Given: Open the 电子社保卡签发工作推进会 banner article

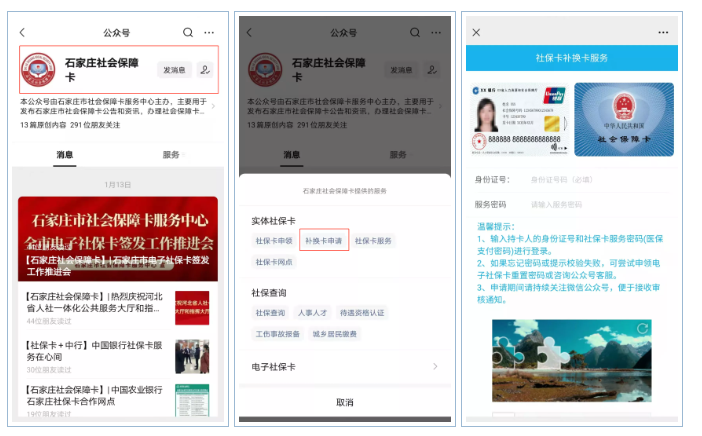Looking at the screenshot, I should (118, 239).
